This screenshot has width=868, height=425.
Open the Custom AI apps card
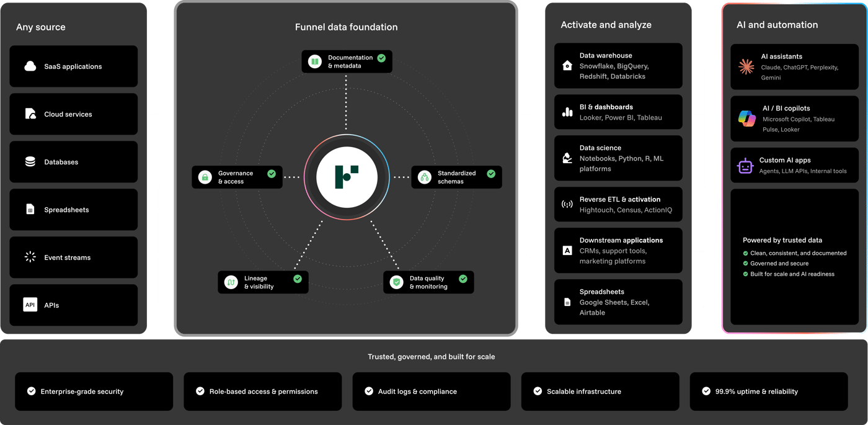pyautogui.click(x=795, y=166)
